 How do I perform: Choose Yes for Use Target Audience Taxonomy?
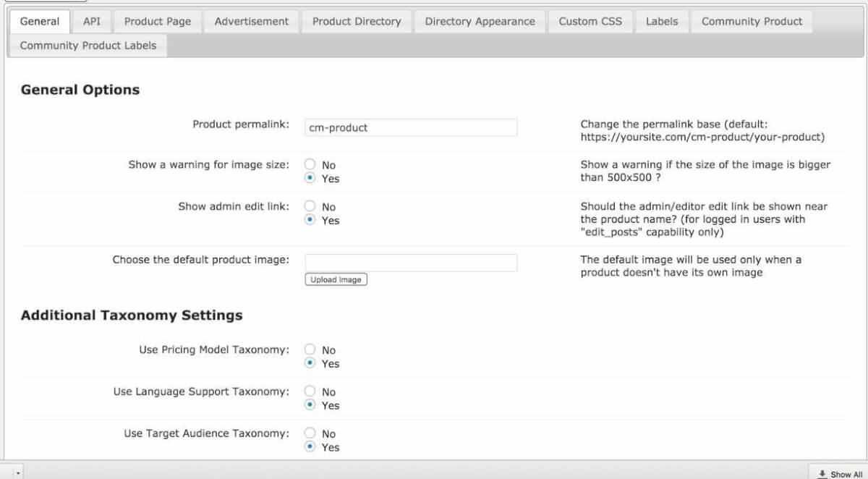pos(310,447)
